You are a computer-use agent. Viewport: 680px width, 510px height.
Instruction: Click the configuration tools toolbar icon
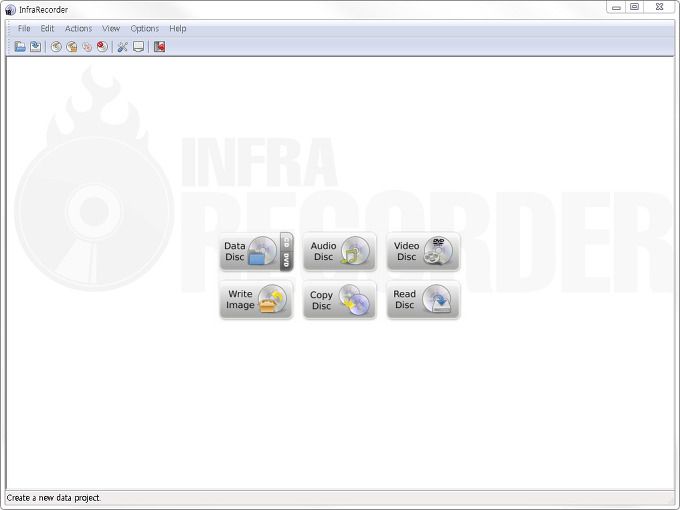122,46
